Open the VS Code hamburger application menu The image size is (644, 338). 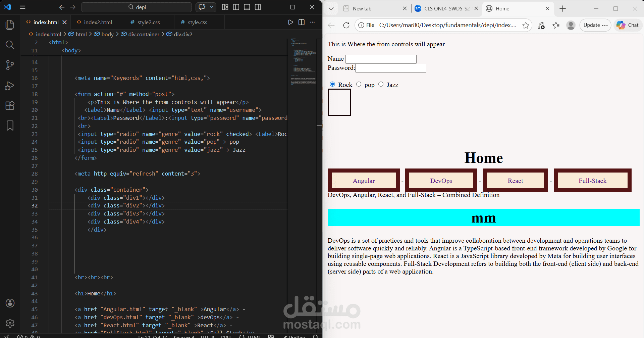(x=22, y=7)
